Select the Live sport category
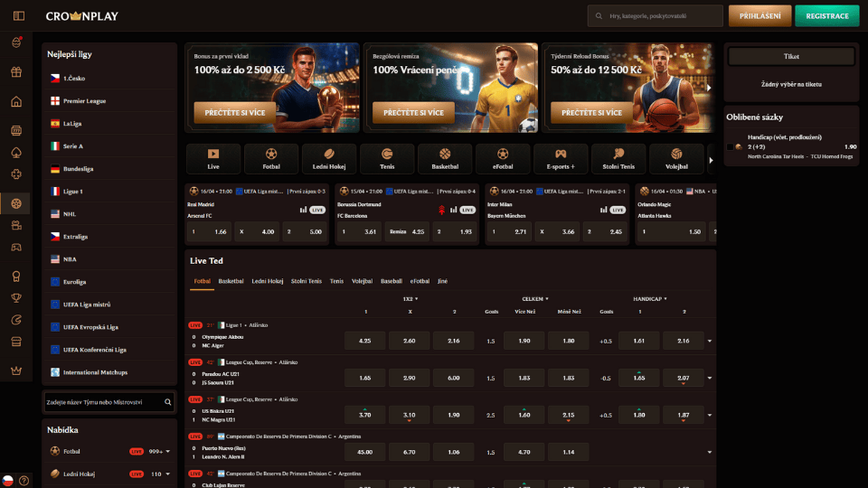The height and width of the screenshot is (488, 868). coord(213,158)
